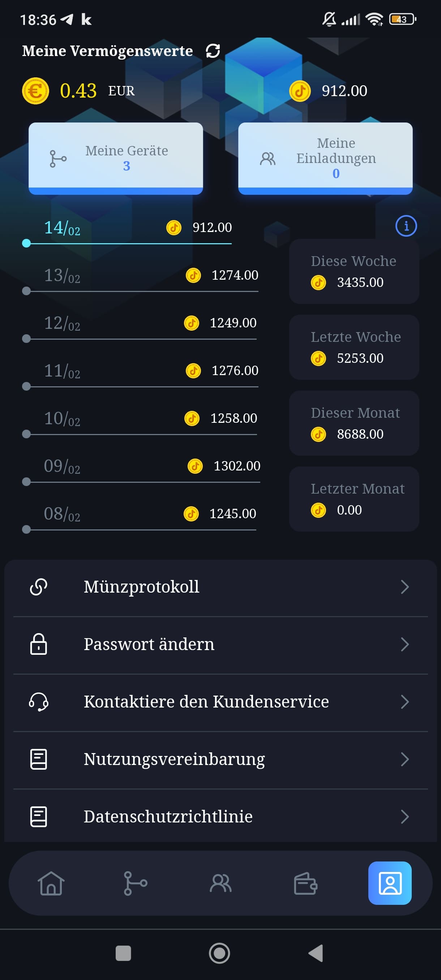The width and height of the screenshot is (441, 980).
Task: Open the Meine Geräte card
Action: click(x=116, y=158)
